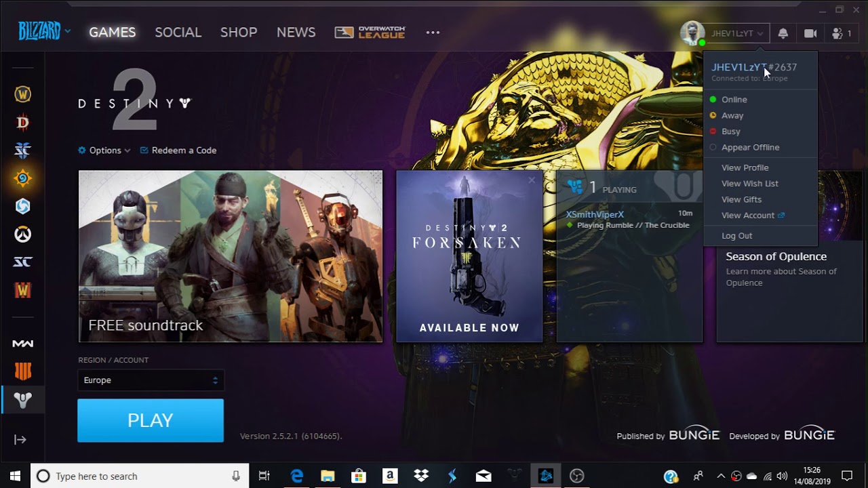
Task: Open the Region / Account Europe dropdown
Action: (151, 380)
